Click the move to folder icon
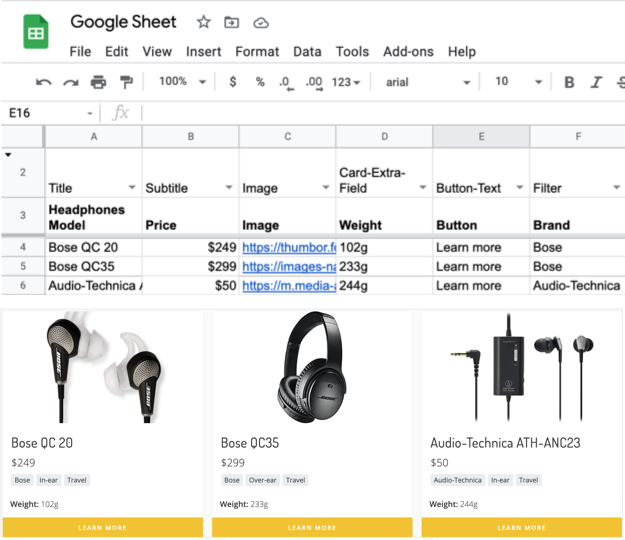This screenshot has width=625, height=540. [x=232, y=22]
